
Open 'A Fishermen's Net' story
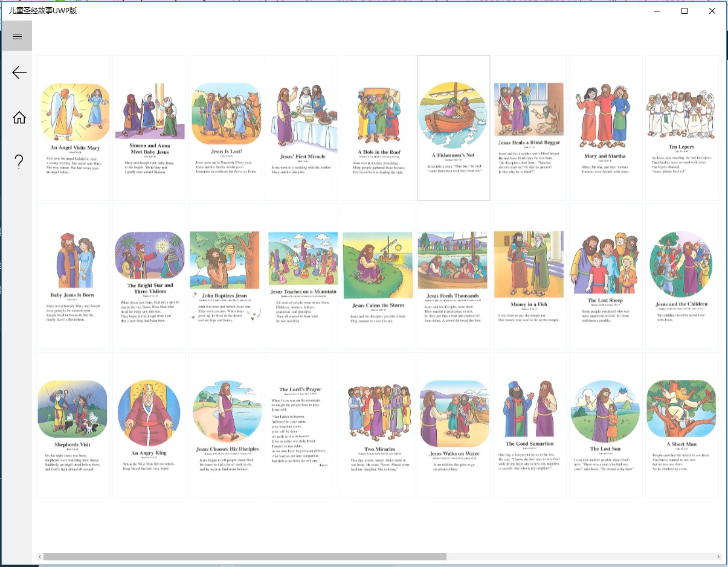point(454,128)
